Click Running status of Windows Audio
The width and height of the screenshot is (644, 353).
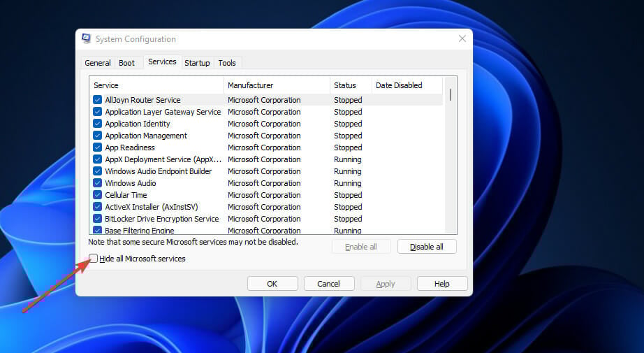[347, 183]
